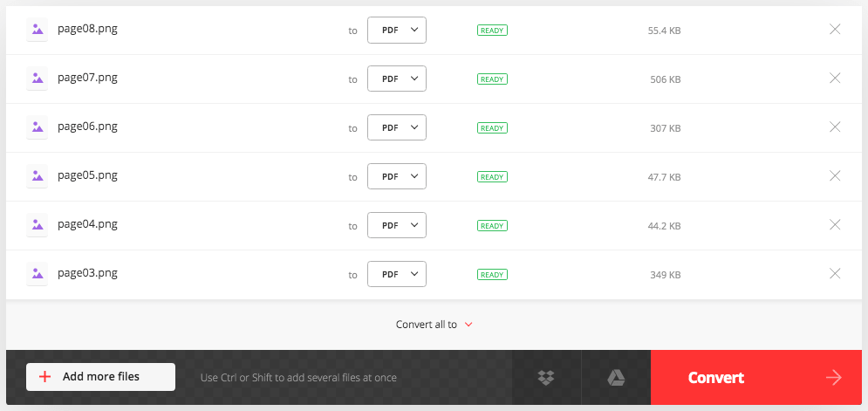Remove page06.png from the list
868x411 pixels.
tap(835, 127)
